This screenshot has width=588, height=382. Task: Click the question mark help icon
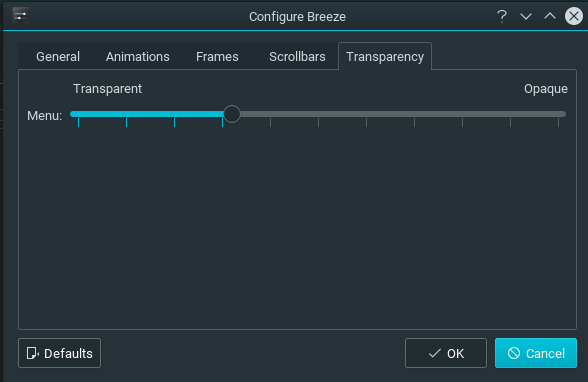[x=502, y=16]
